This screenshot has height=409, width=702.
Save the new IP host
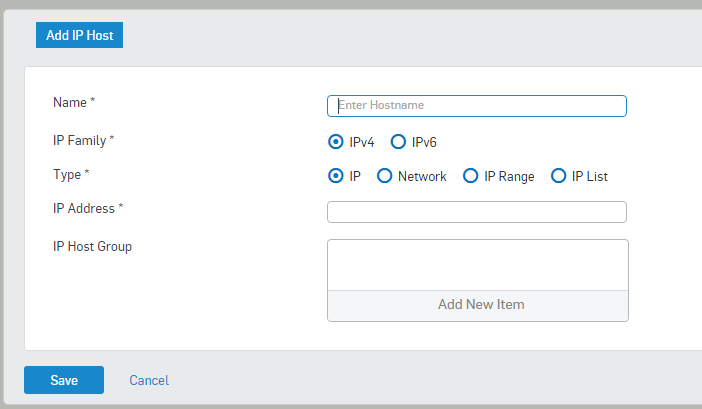coord(64,380)
